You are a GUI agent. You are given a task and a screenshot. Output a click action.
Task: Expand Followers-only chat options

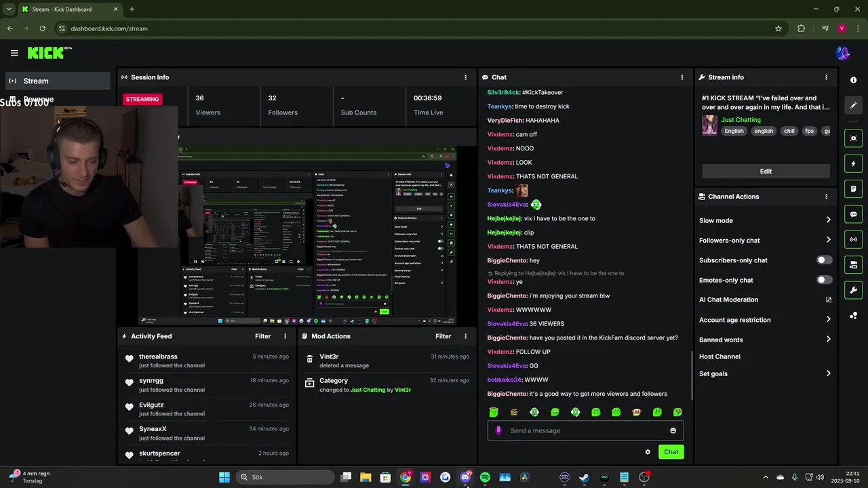(x=828, y=240)
